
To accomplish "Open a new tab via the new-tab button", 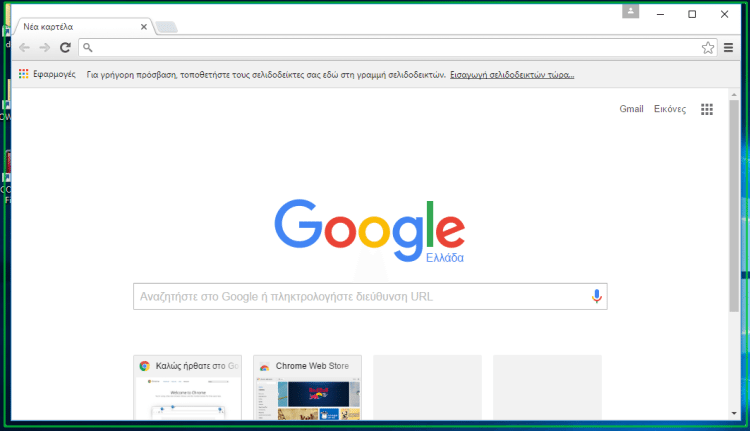I will (166, 27).
